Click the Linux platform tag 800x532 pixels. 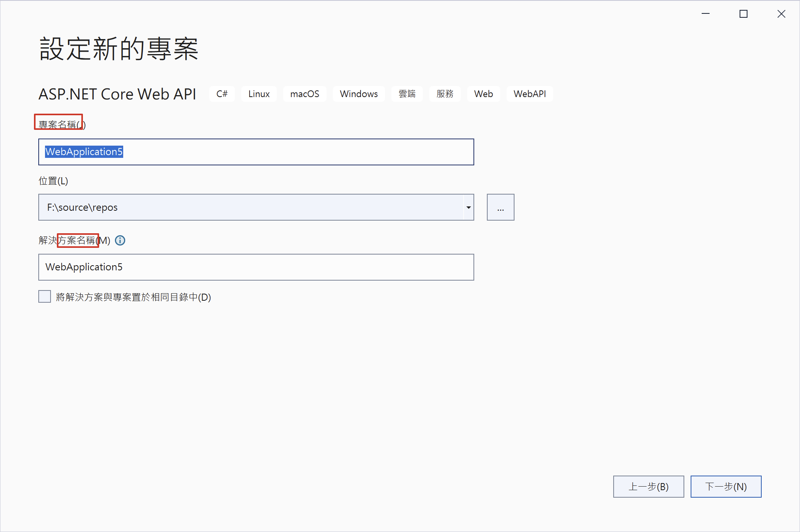pyautogui.click(x=259, y=94)
